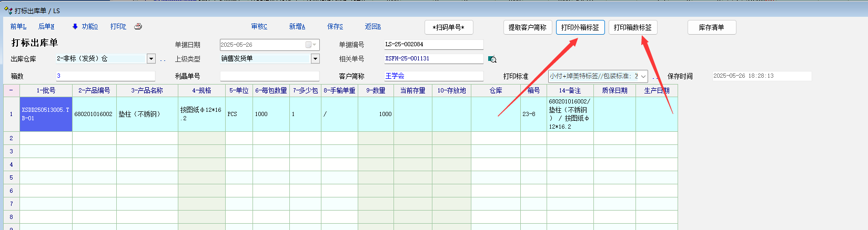Expand the 打印标准 print standard dropdown
Viewport: 868px width, 230px height.
(643, 76)
